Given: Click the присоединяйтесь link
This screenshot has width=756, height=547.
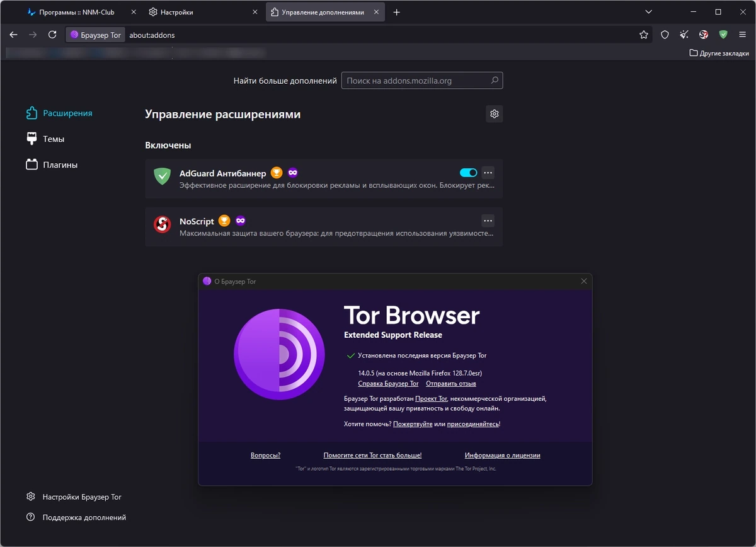Looking at the screenshot, I should click(x=473, y=424).
